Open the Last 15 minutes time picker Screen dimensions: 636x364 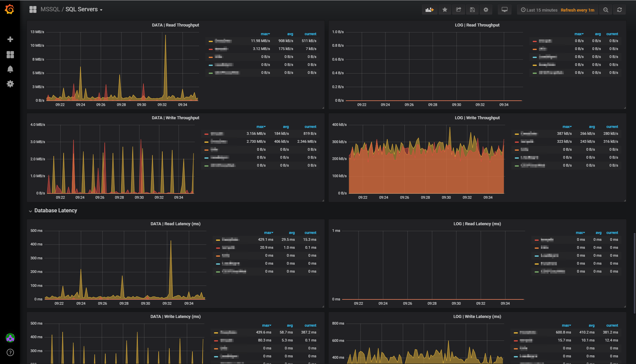coord(539,10)
